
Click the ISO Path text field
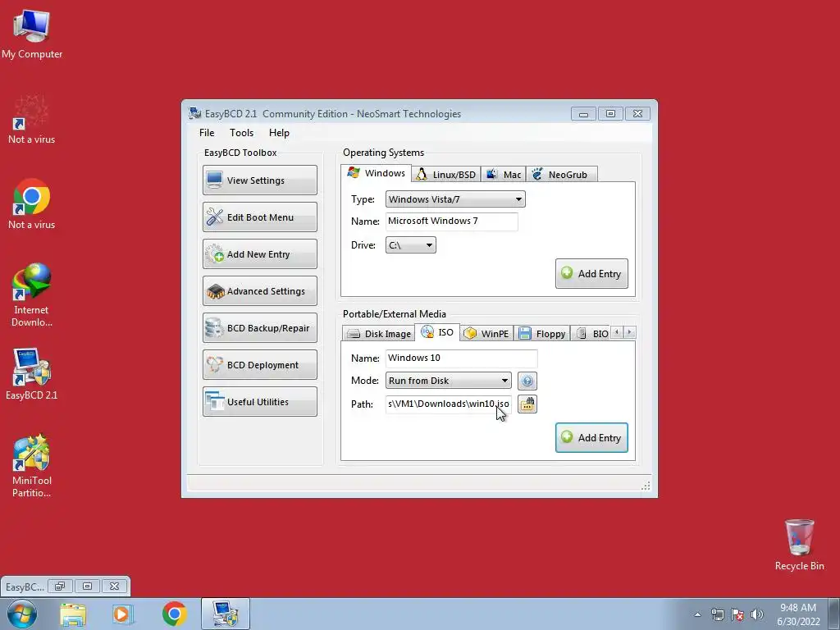pos(449,404)
